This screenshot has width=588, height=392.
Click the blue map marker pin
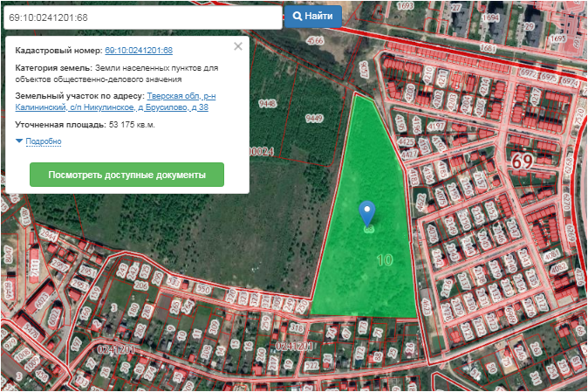(367, 211)
